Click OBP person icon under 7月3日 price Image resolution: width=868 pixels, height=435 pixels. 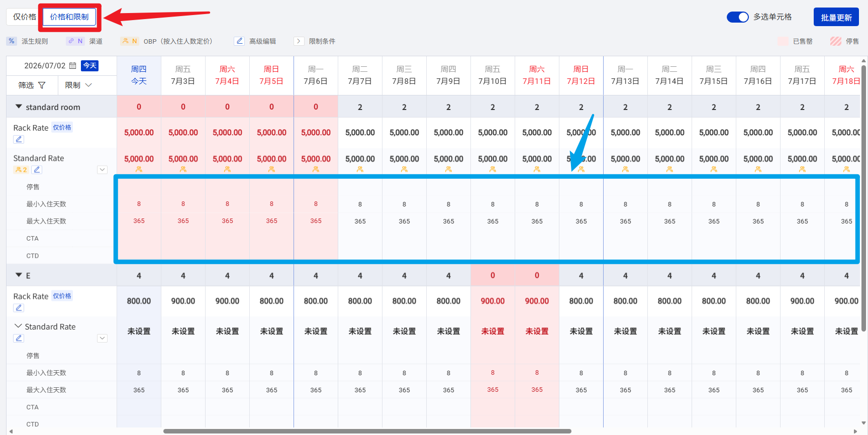coord(183,170)
